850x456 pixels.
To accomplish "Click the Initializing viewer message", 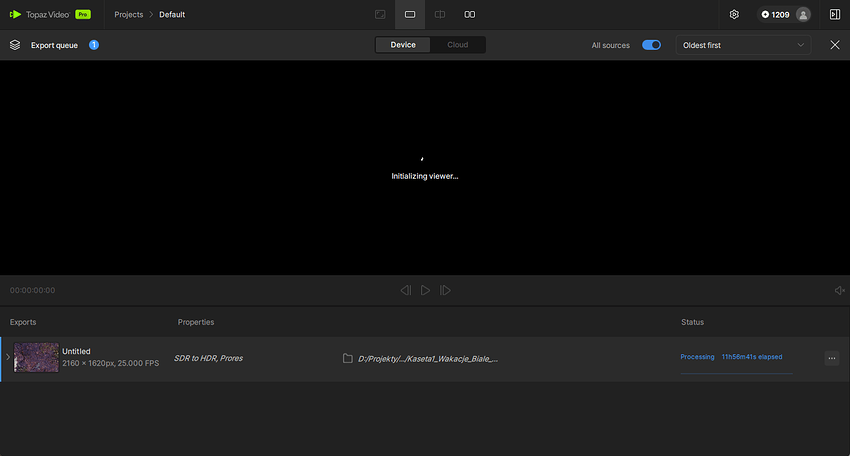I will coord(425,176).
